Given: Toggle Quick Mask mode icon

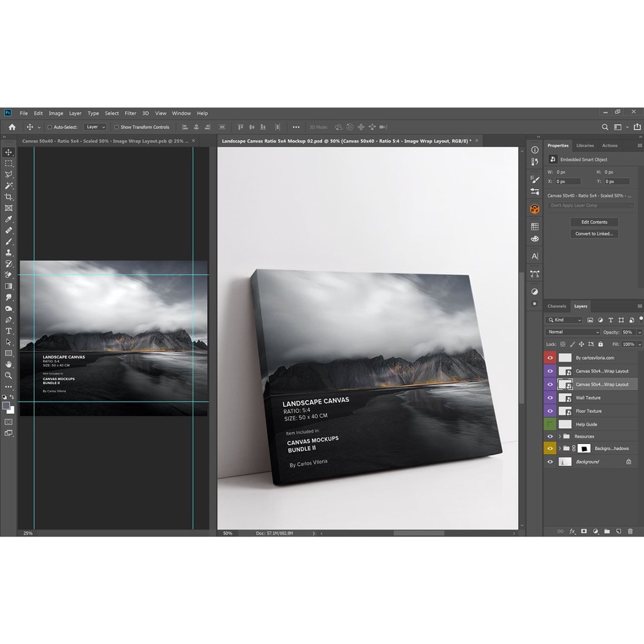Looking at the screenshot, I should point(9,422).
